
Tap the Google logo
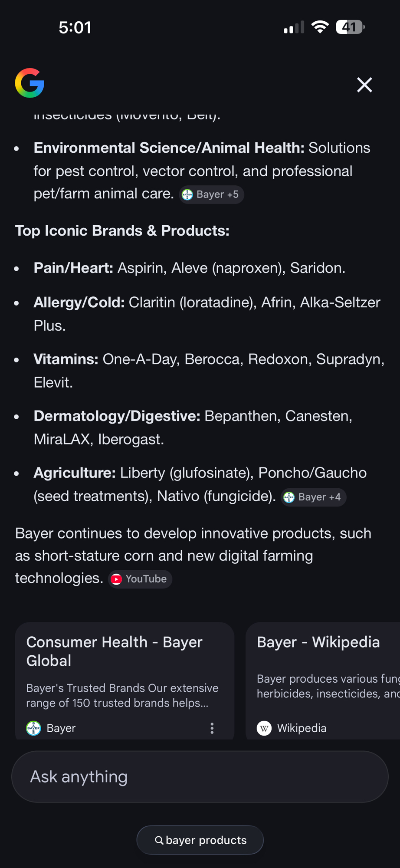pyautogui.click(x=30, y=83)
